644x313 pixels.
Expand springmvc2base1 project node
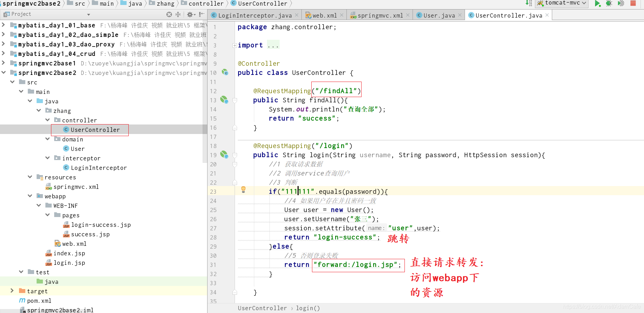point(4,63)
